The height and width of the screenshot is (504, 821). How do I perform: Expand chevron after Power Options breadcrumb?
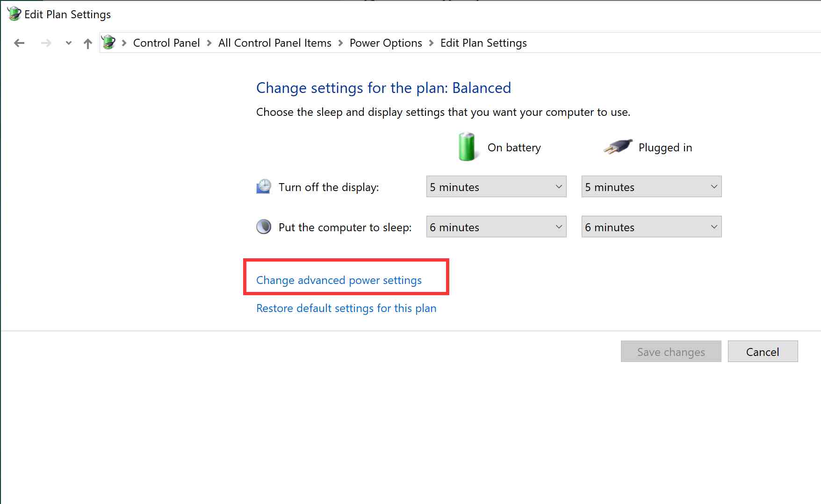tap(431, 43)
